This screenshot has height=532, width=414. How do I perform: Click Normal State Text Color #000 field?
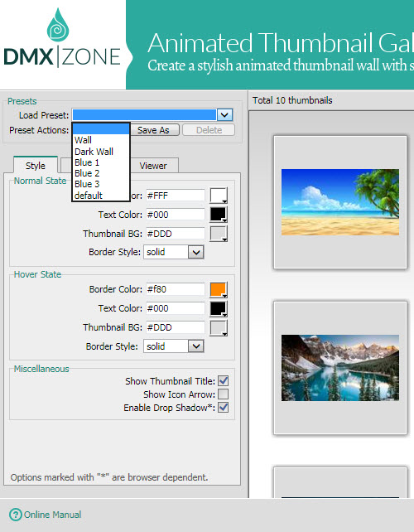[x=176, y=215]
